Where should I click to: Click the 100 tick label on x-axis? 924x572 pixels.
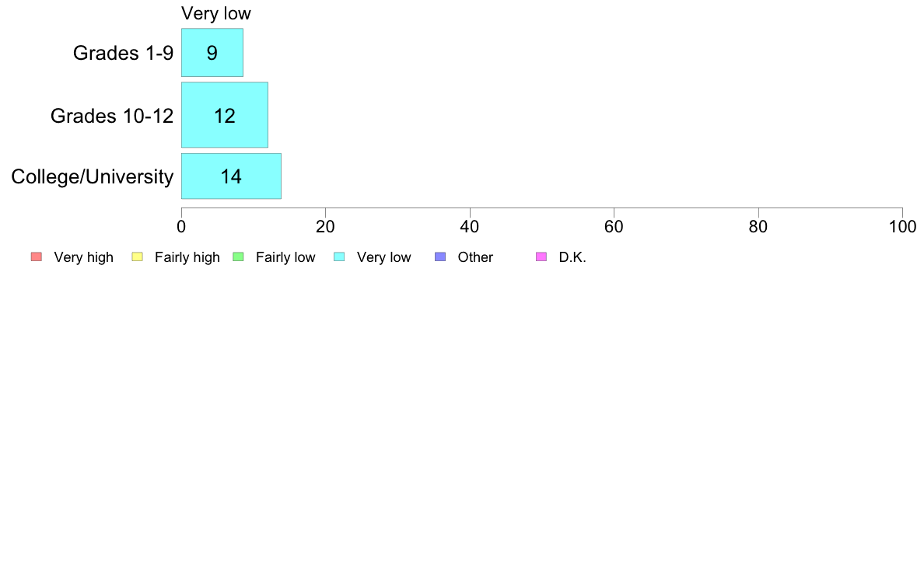click(x=903, y=226)
